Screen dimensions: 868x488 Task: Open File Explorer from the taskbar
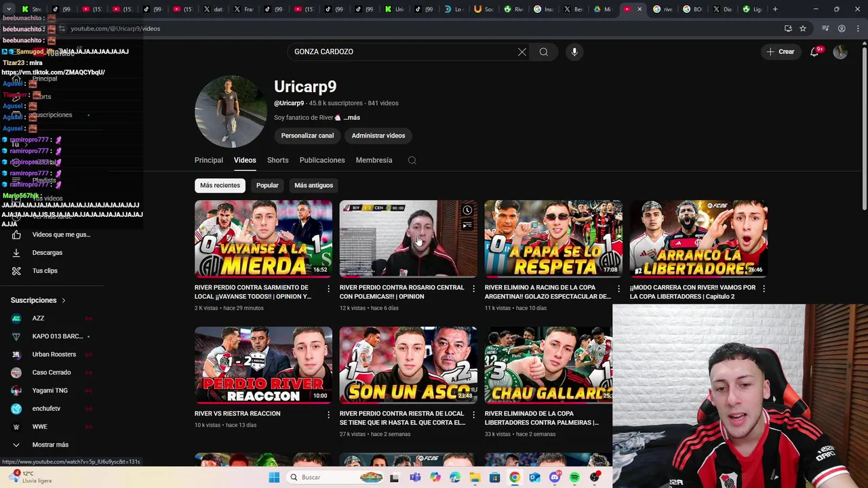(x=475, y=477)
